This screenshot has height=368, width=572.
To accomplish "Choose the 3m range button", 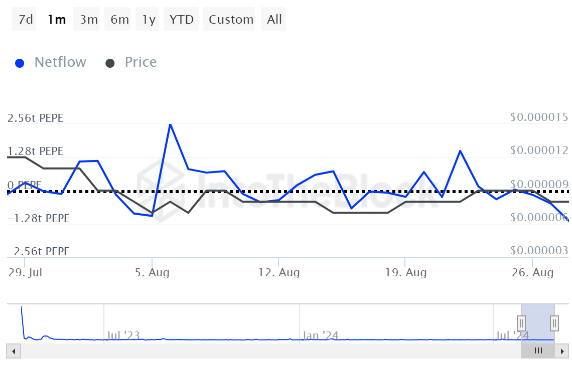I will coord(86,19).
